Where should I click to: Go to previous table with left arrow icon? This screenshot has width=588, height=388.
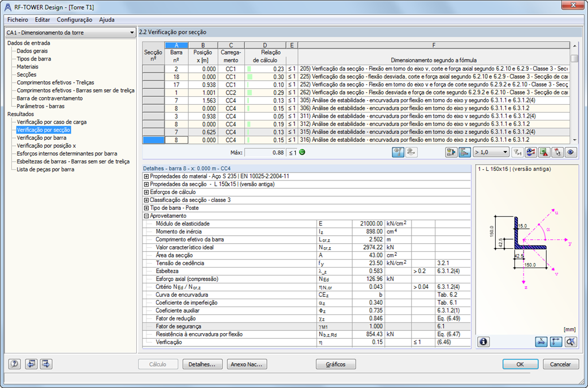[x=31, y=364]
